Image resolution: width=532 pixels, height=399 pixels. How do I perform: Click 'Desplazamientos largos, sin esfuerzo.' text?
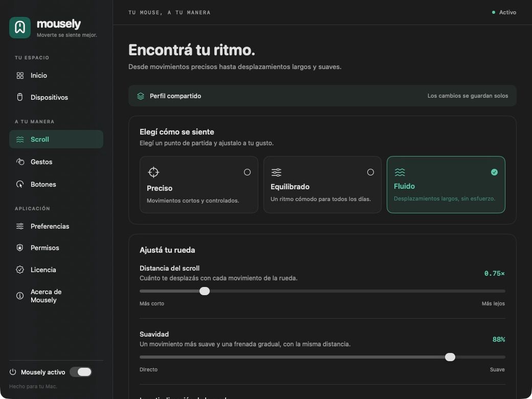click(445, 198)
